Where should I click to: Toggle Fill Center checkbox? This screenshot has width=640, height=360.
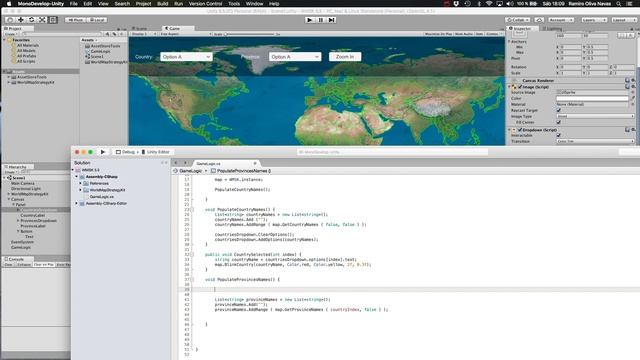click(x=559, y=122)
